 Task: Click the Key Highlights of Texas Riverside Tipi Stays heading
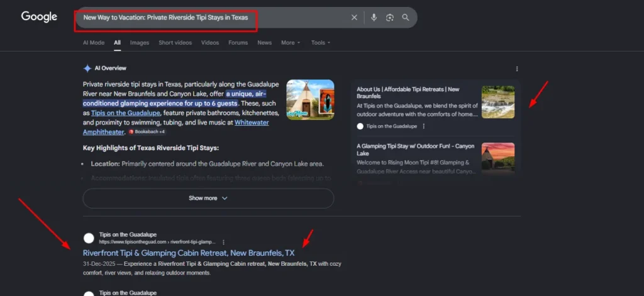point(151,148)
